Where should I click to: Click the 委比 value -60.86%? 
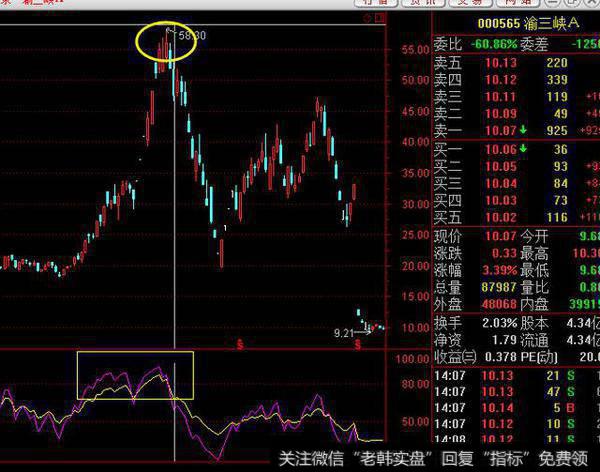point(494,44)
